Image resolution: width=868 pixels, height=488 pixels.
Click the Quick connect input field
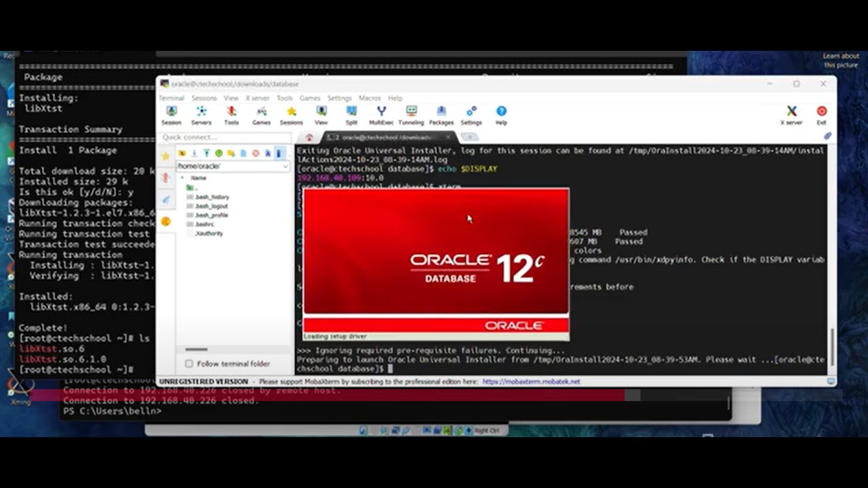pos(226,138)
